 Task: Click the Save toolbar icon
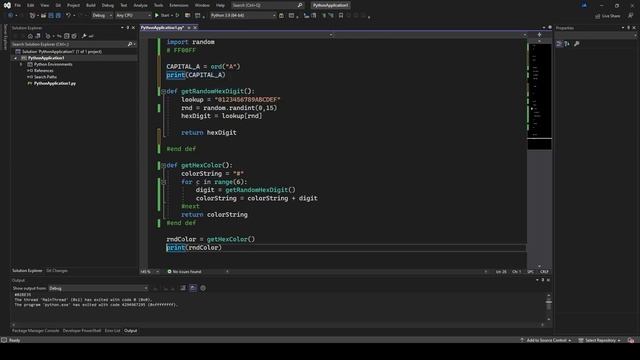click(51, 16)
